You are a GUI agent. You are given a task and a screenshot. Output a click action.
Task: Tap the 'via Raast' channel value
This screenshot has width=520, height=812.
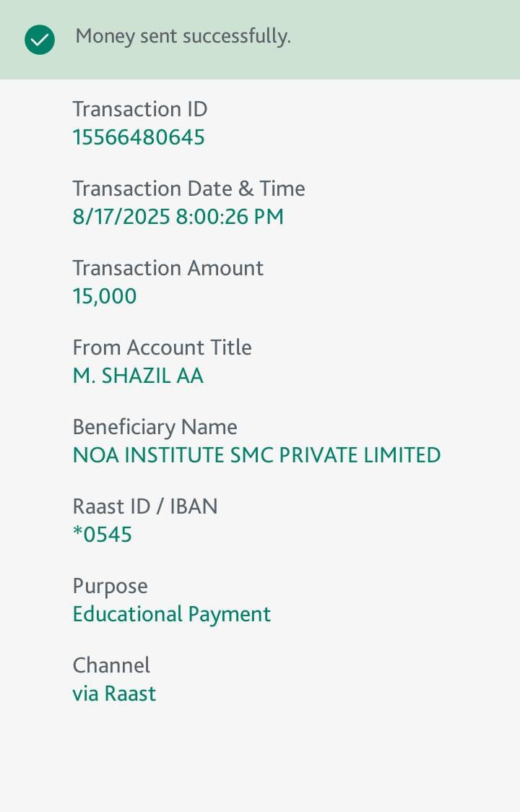[114, 694]
